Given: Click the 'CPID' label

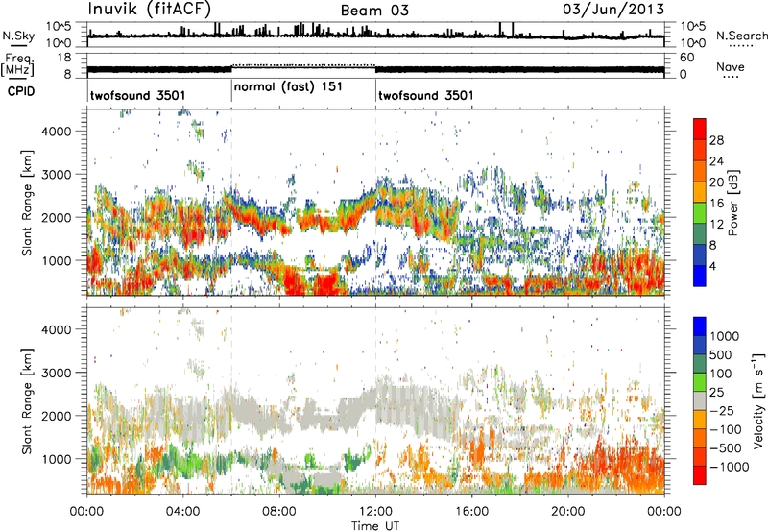Looking at the screenshot, I should tap(21, 91).
